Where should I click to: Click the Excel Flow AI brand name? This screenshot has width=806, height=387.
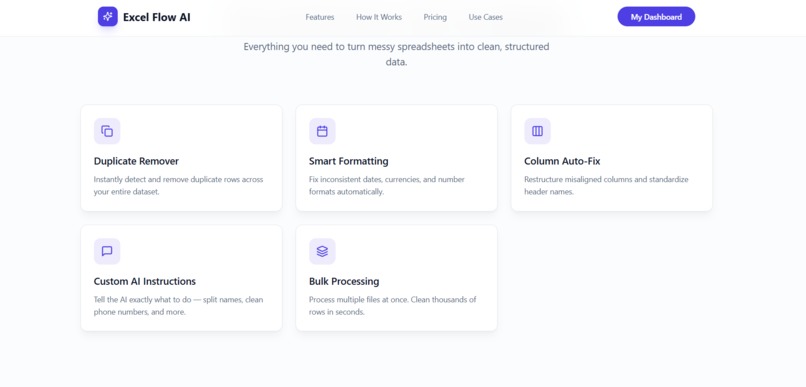point(157,17)
